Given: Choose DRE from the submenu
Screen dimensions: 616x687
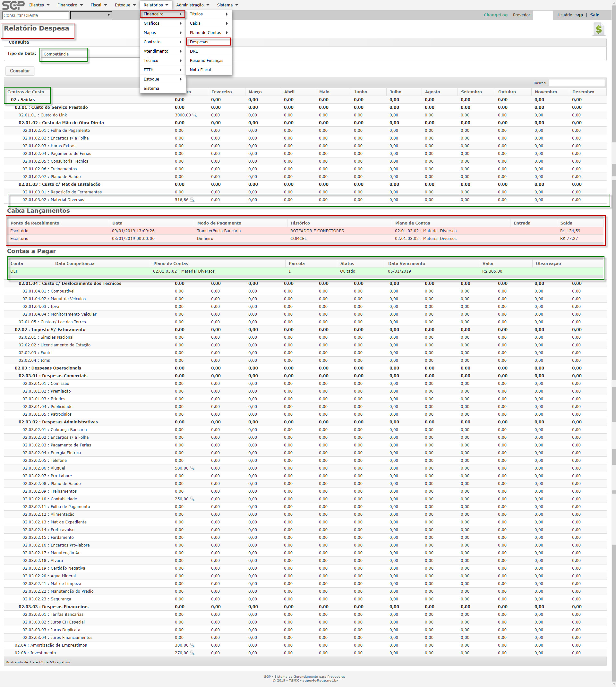Looking at the screenshot, I should [x=194, y=51].
